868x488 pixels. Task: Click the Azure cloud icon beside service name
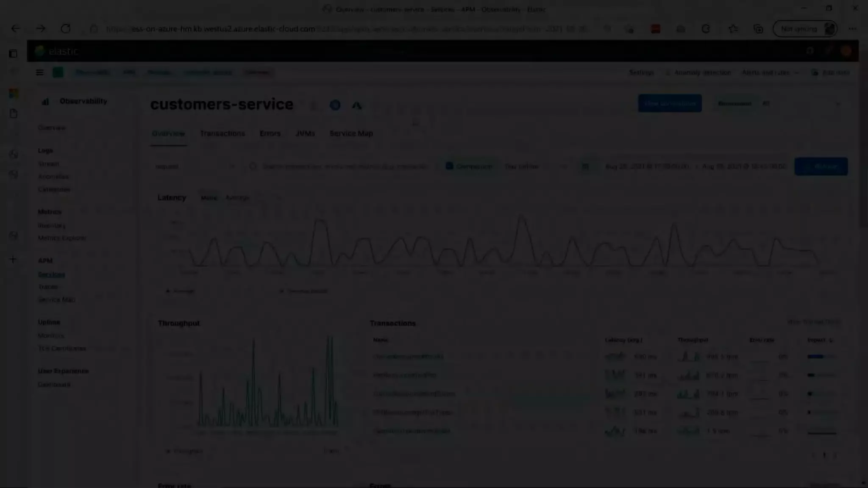tap(357, 105)
